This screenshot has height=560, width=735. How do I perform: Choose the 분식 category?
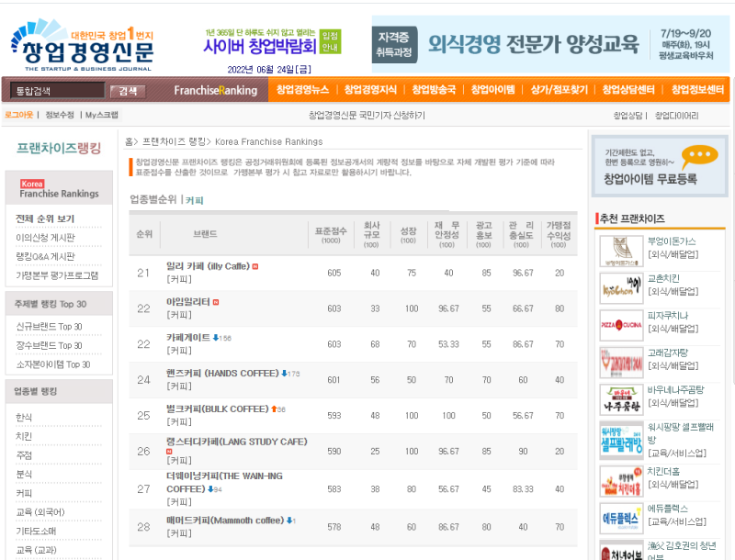tap(24, 475)
